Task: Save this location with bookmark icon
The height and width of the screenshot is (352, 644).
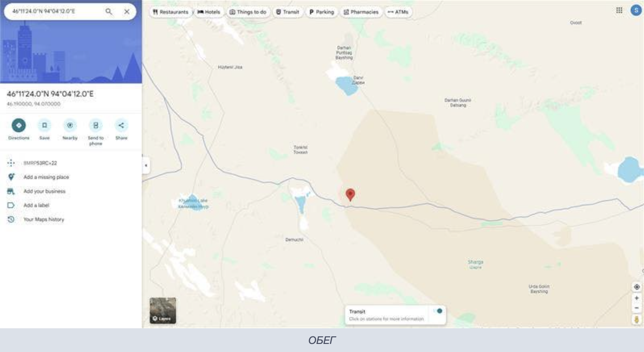Action: click(44, 125)
